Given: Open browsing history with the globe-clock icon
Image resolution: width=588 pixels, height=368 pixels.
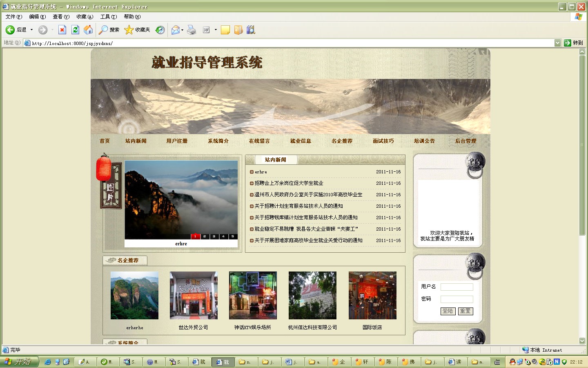Looking at the screenshot, I should pyautogui.click(x=160, y=30).
